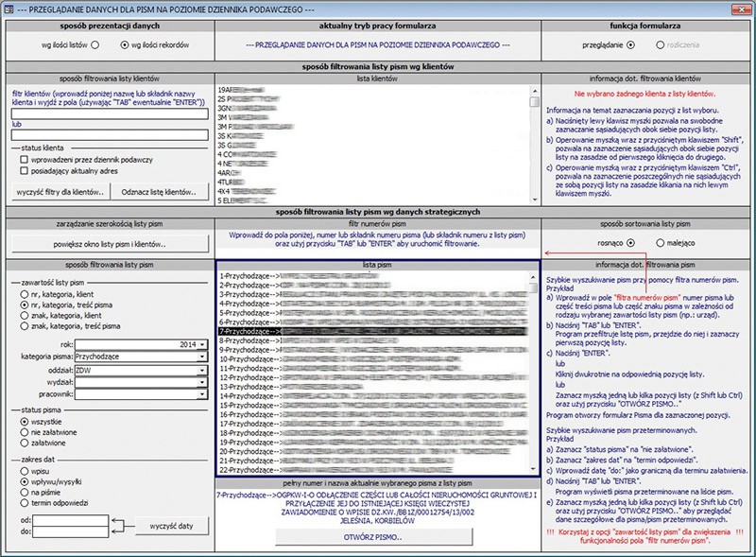
Task: Select highlighted row "7-Przychodzące"
Action: click(x=373, y=332)
